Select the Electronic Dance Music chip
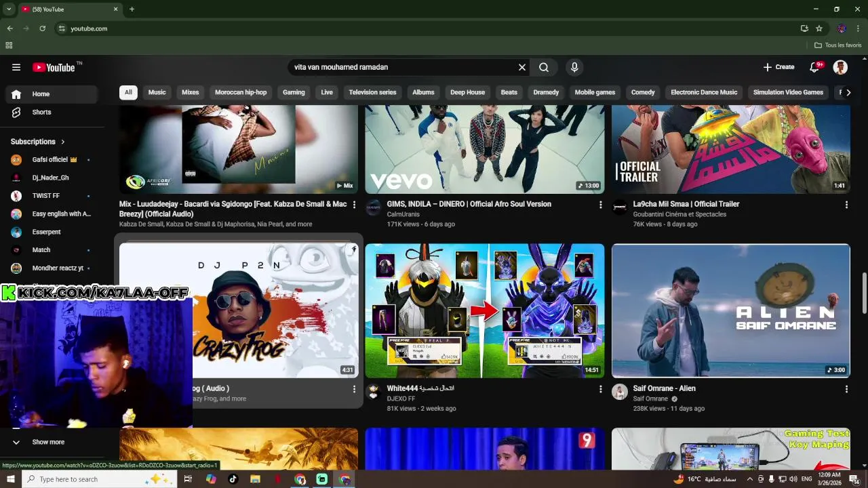868x488 pixels. [704, 92]
